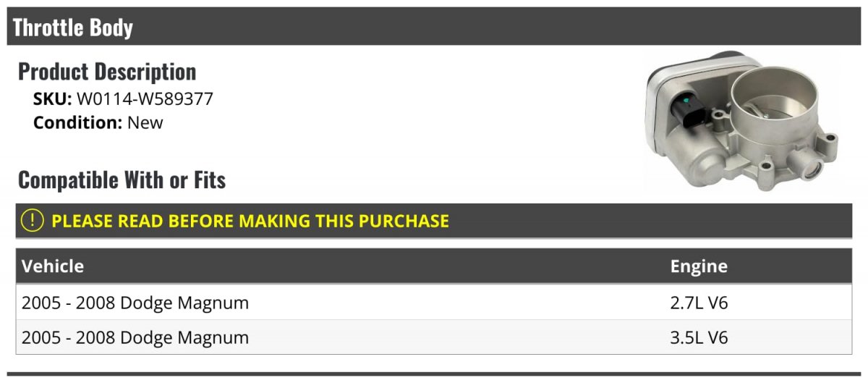This screenshot has height=383, width=868.
Task: Select the SKU number W0114-W589377
Action: coord(145,99)
